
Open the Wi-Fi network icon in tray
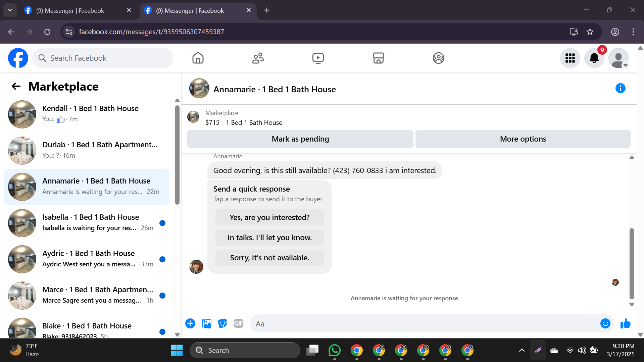570,350
